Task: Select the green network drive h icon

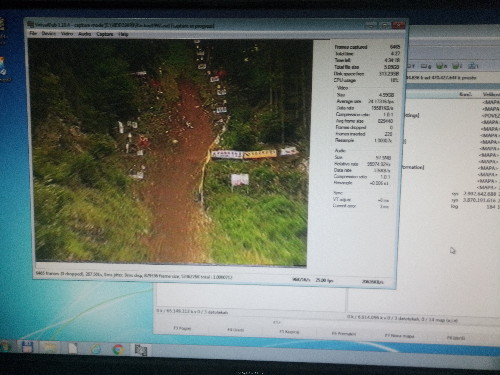Action: pyautogui.click(x=442, y=66)
